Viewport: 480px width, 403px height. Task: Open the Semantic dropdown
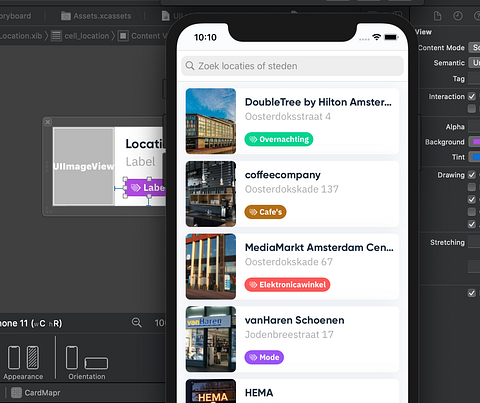point(474,63)
